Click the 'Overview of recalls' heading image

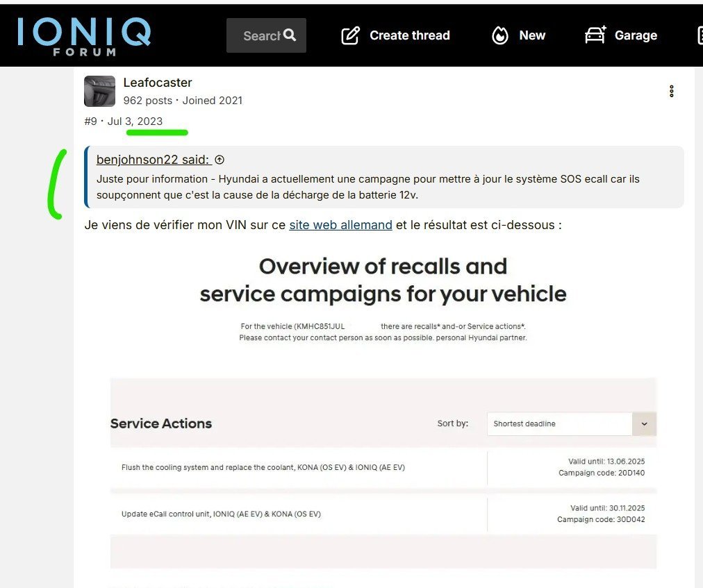click(x=383, y=280)
